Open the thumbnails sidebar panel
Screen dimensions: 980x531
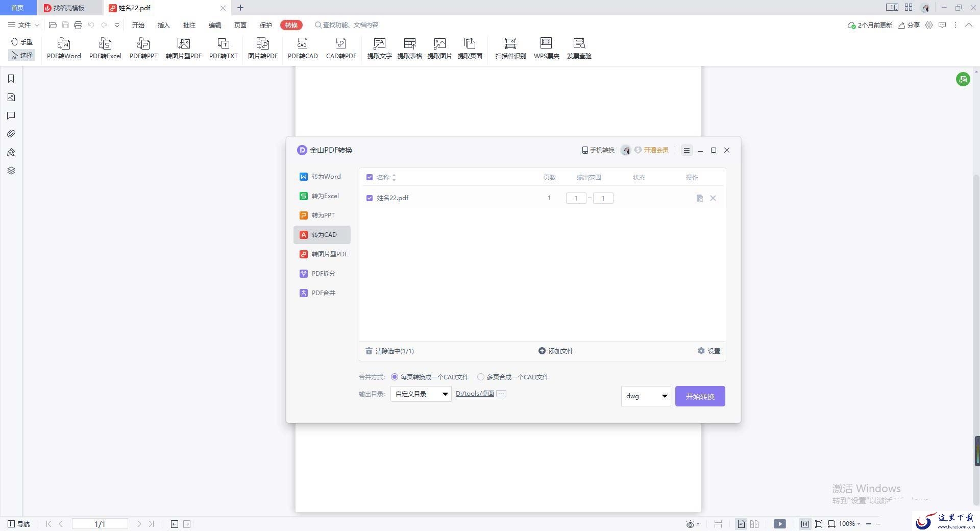click(x=11, y=97)
